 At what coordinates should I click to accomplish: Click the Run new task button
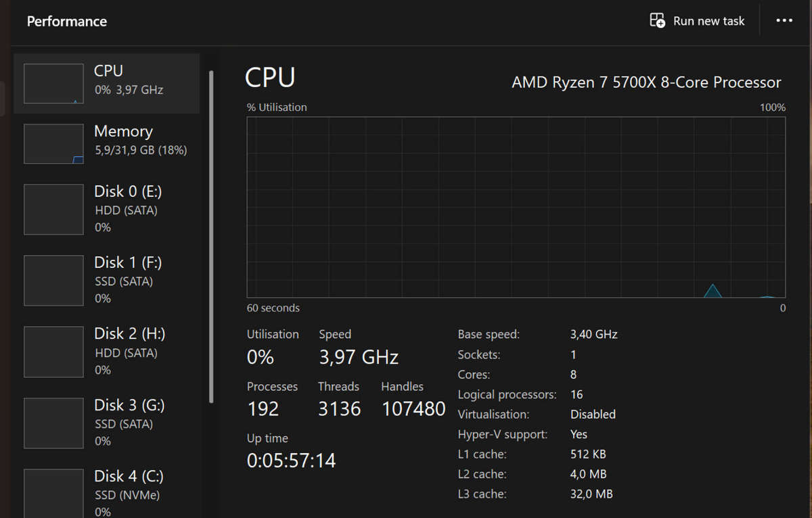coord(697,20)
